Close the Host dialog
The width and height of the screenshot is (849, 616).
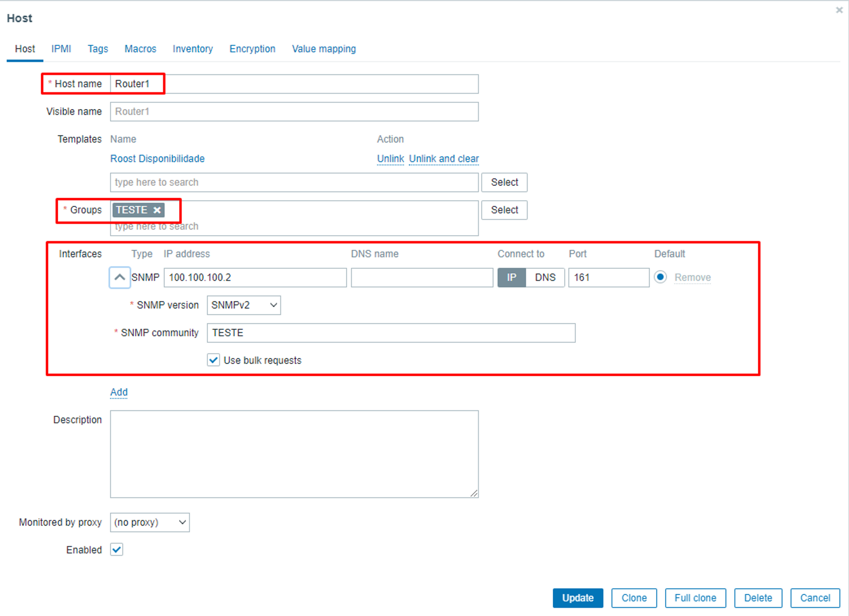pos(839,10)
